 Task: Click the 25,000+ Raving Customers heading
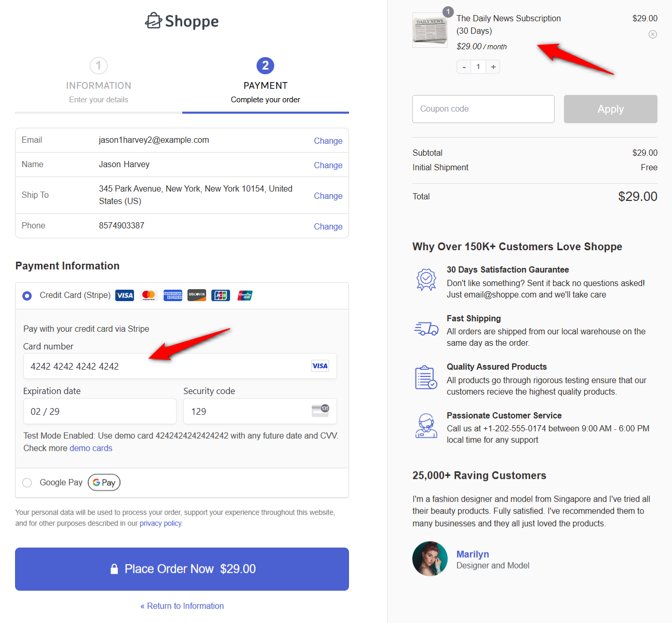tap(479, 476)
